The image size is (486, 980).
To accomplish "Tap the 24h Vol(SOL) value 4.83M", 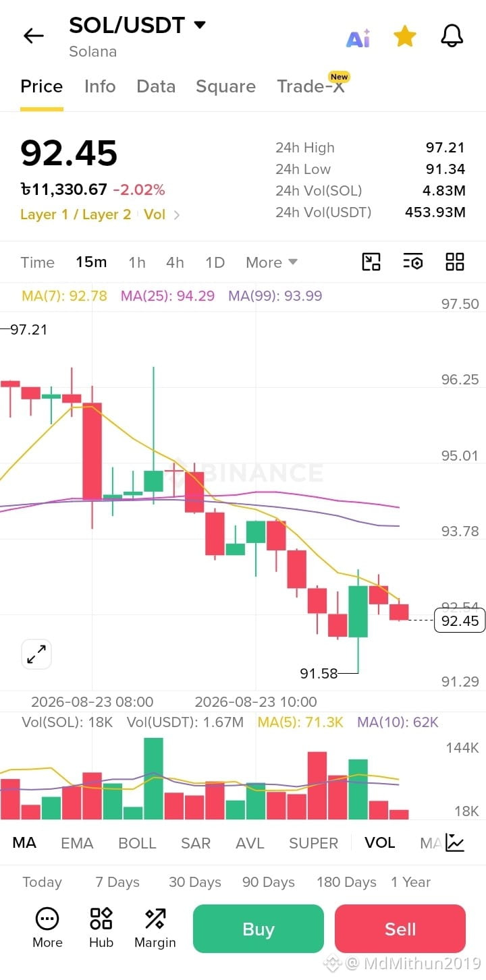I will pos(444,191).
